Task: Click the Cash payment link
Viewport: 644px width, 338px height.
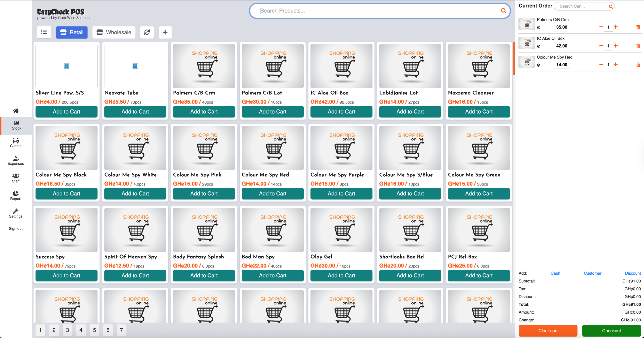Action: coord(555,273)
